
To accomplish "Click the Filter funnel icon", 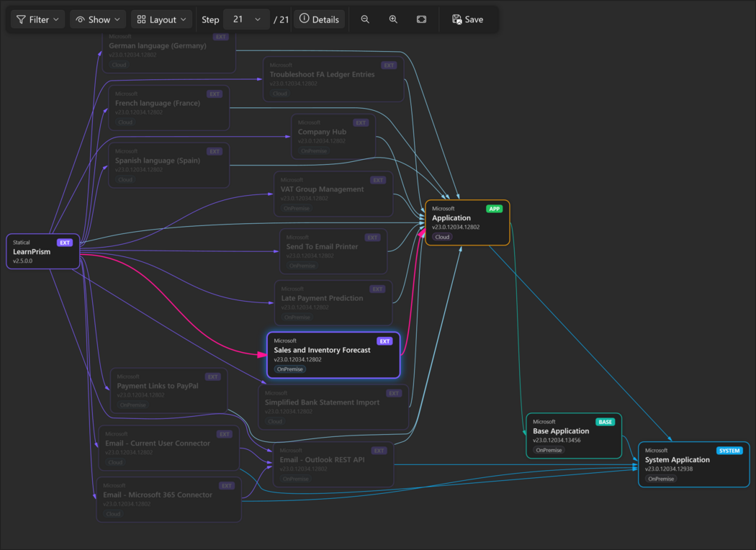I will (21, 19).
